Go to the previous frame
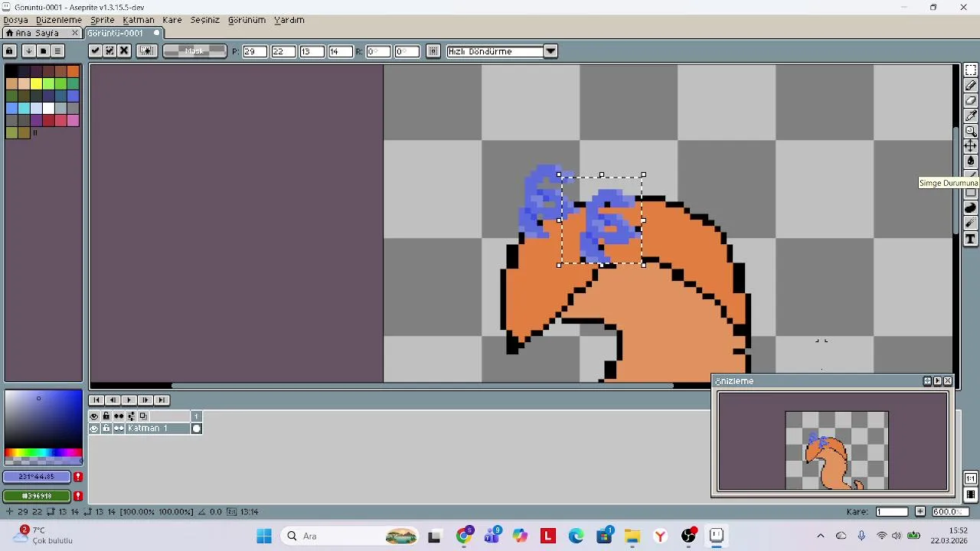The width and height of the screenshot is (980, 551). point(113,400)
